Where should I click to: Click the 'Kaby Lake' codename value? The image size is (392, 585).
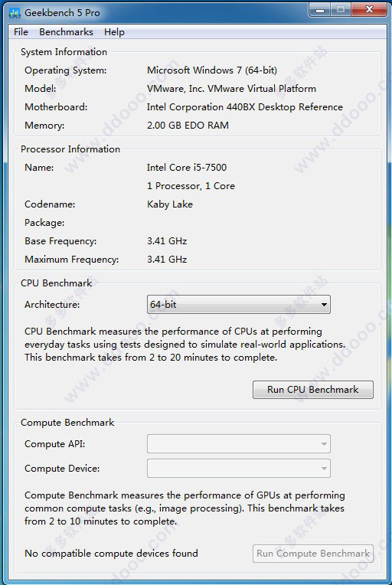(x=170, y=204)
